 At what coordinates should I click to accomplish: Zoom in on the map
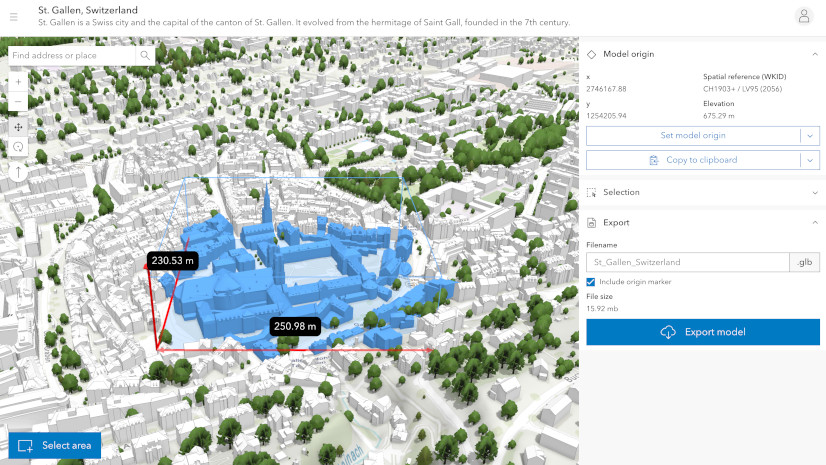point(18,82)
